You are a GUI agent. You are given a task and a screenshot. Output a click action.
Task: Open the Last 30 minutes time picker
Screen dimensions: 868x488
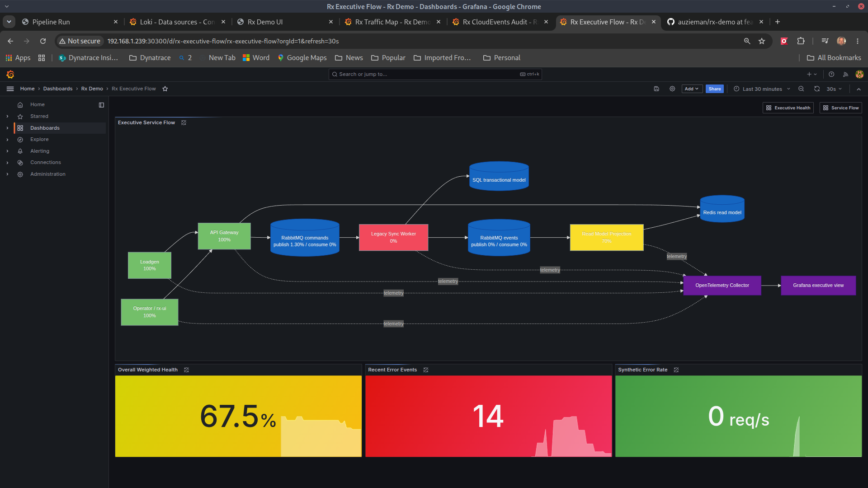point(762,89)
